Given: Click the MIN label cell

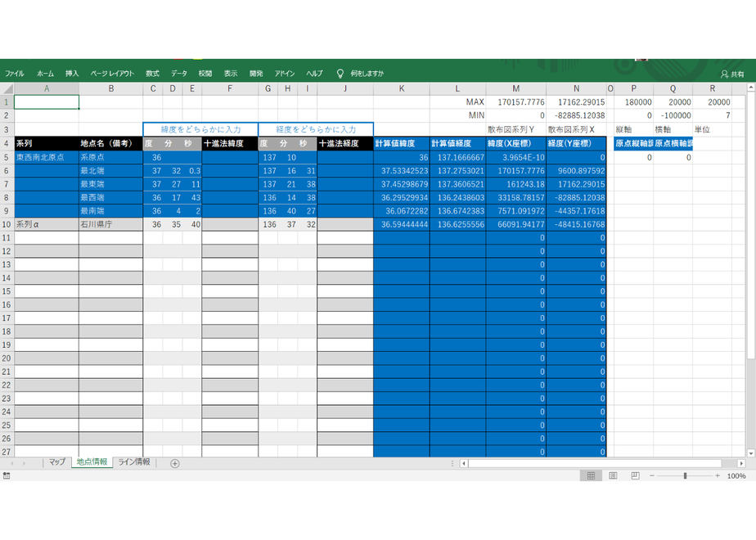Looking at the screenshot, I should pyautogui.click(x=457, y=115).
